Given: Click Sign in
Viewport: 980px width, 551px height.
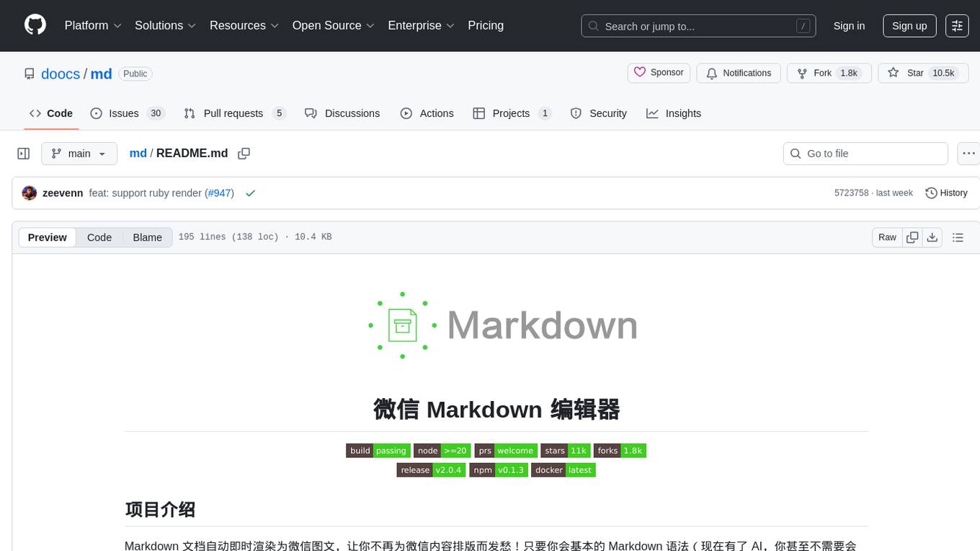Looking at the screenshot, I should pyautogui.click(x=849, y=25).
